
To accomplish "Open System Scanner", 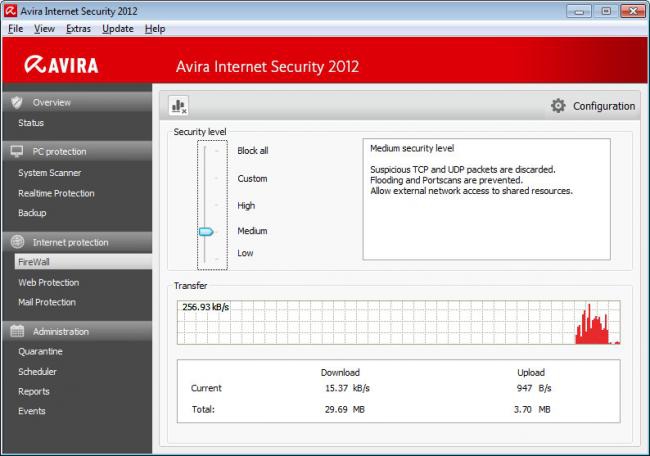I will (49, 172).
